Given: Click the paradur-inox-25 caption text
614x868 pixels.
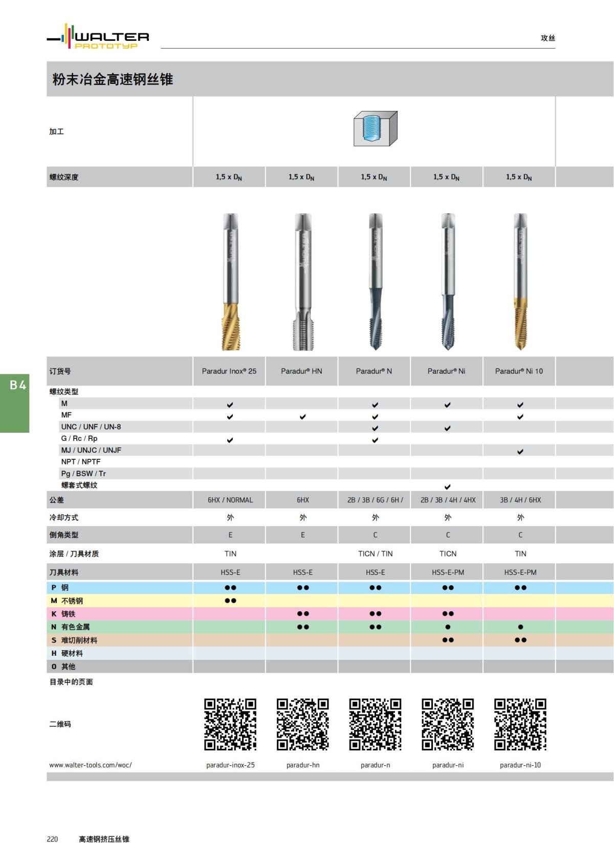Looking at the screenshot, I should coord(230,765).
